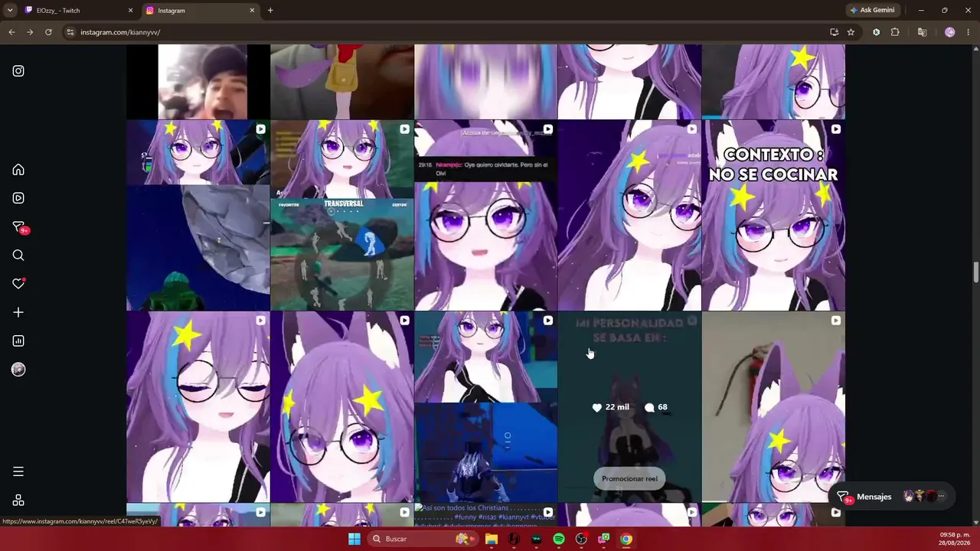
Task: Open OBS Studio from the taskbar
Action: (581, 539)
